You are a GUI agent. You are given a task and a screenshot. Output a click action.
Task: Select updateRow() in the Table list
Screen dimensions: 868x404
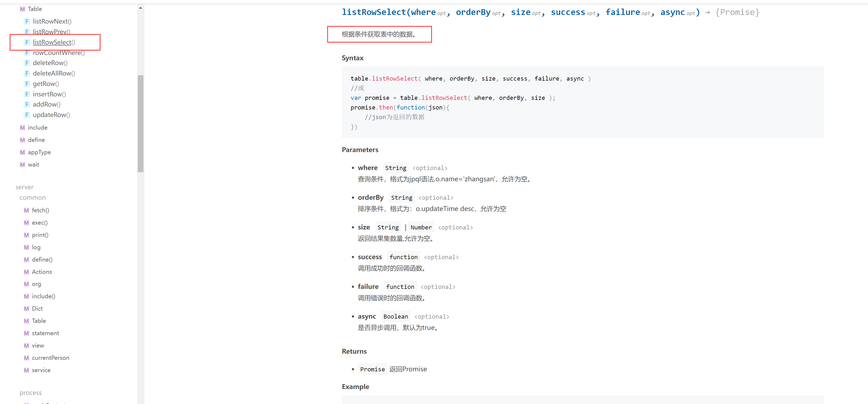point(51,115)
